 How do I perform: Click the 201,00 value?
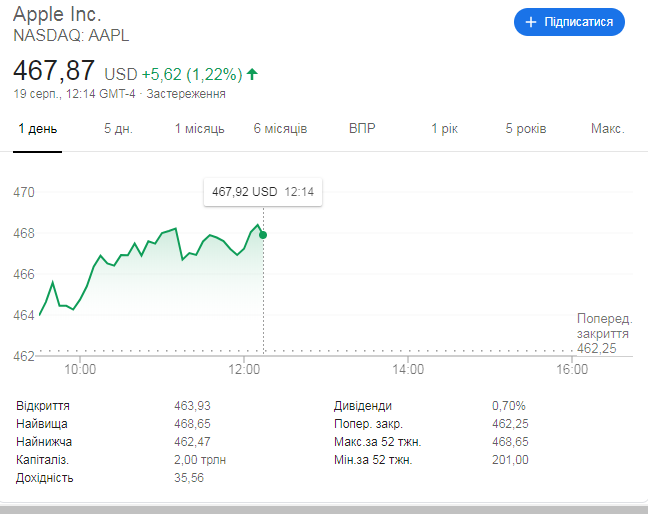[x=510, y=460]
